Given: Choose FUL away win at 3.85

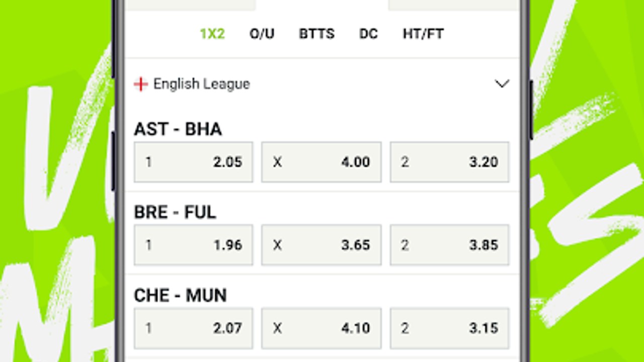Looking at the screenshot, I should [x=449, y=245].
